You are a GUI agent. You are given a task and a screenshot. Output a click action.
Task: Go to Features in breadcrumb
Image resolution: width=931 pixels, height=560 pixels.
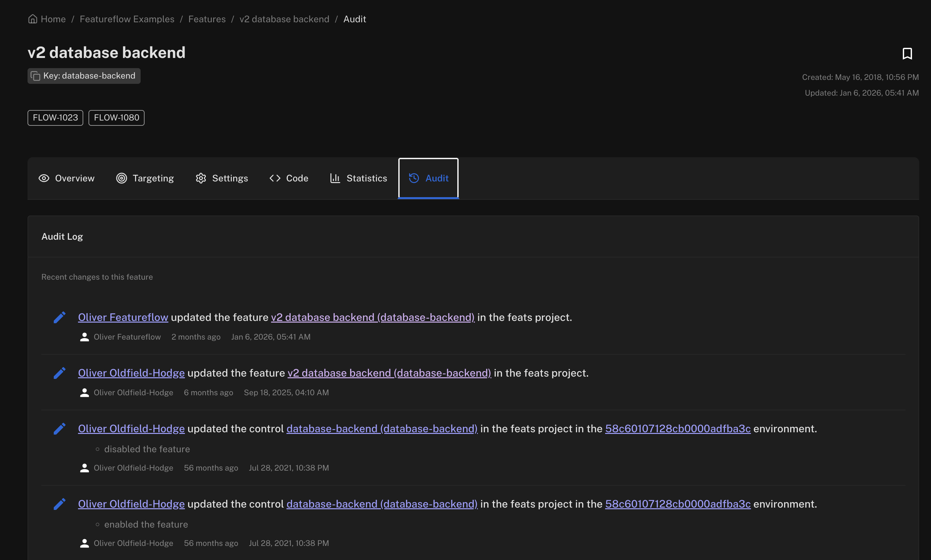[207, 19]
